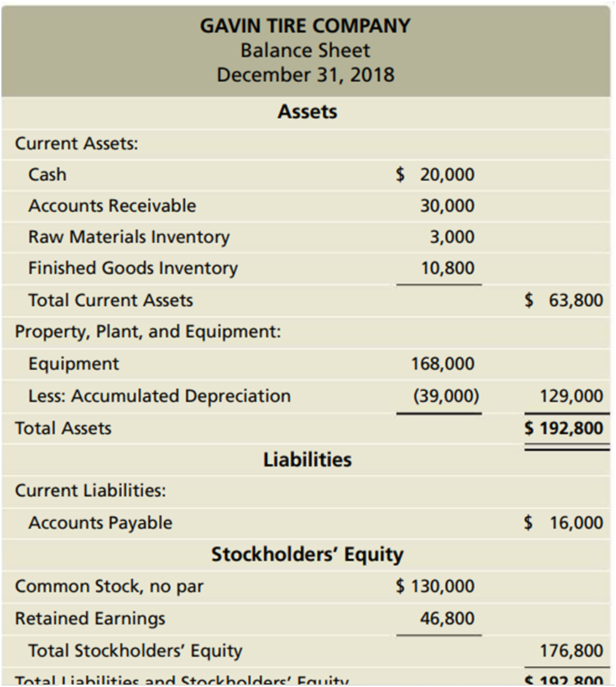Click the Balance Sheet subtitle
The width and height of the screenshot is (616, 687).
305,51
